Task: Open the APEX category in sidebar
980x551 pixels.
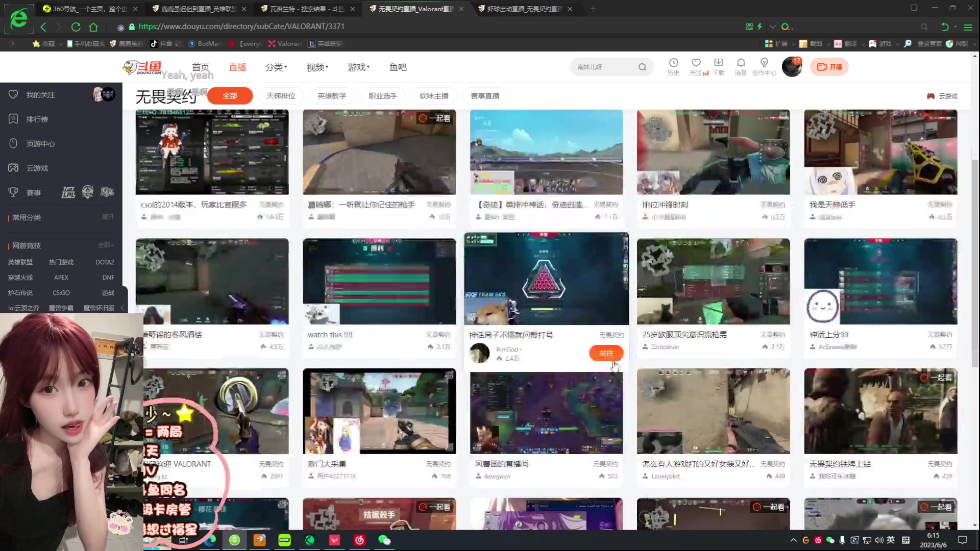Action: [61, 278]
